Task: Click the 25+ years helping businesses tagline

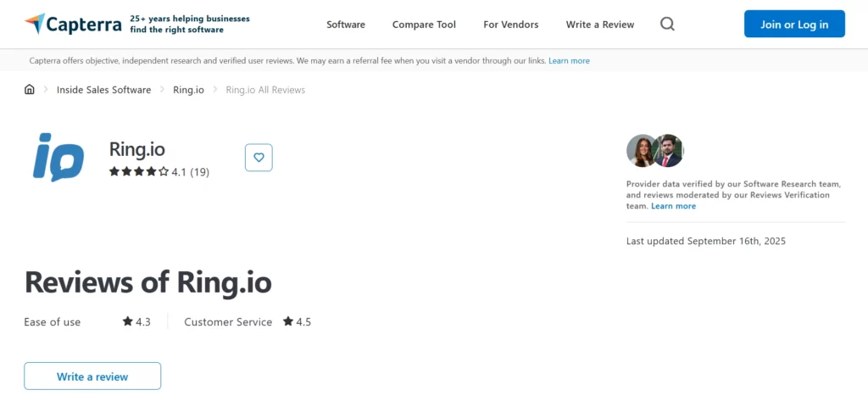Action: 190,24
